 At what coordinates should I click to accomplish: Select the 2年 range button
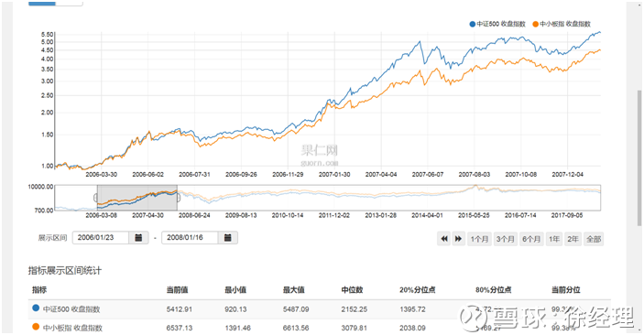[573, 239]
